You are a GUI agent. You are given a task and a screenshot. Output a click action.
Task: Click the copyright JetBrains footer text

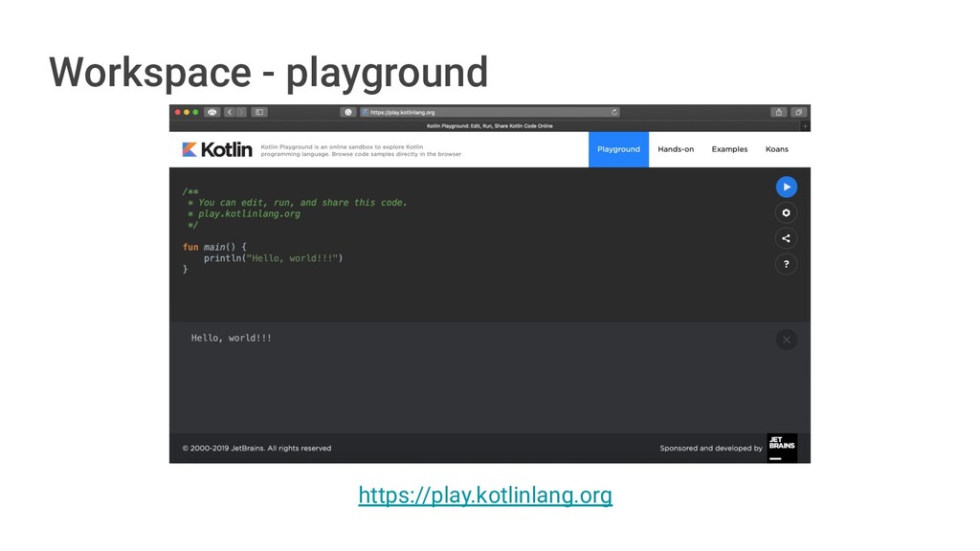[x=256, y=448]
